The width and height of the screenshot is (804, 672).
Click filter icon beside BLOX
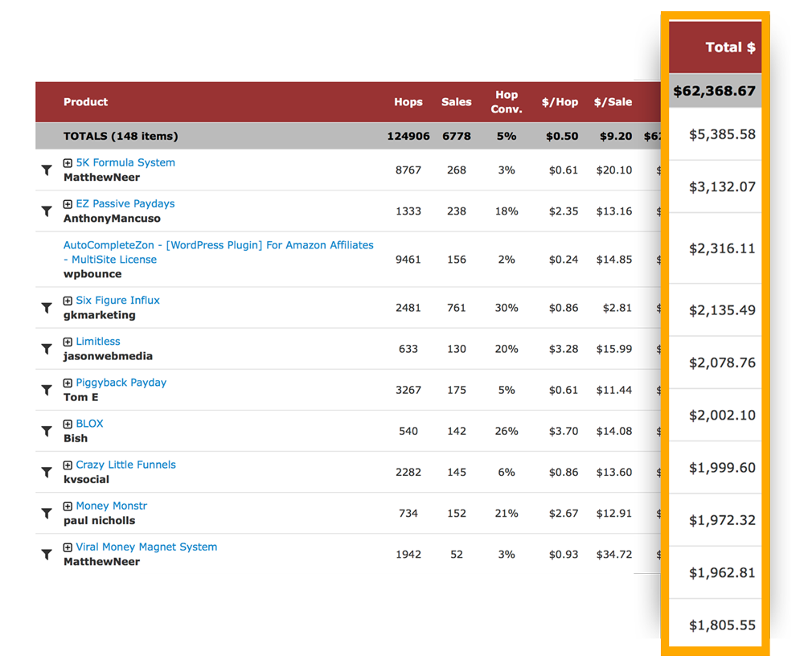(47, 431)
